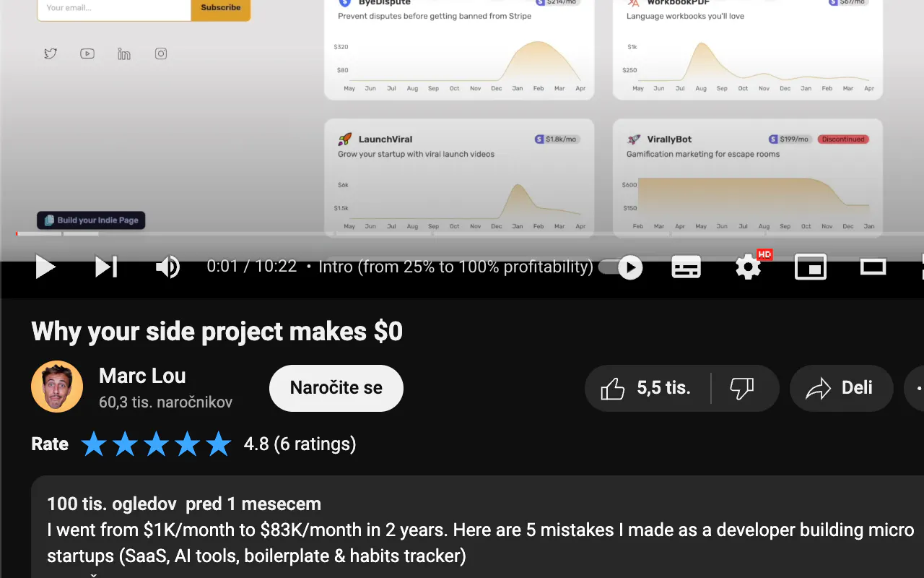The image size is (924, 578).
Task: Open the video settings gear
Action: [749, 267]
